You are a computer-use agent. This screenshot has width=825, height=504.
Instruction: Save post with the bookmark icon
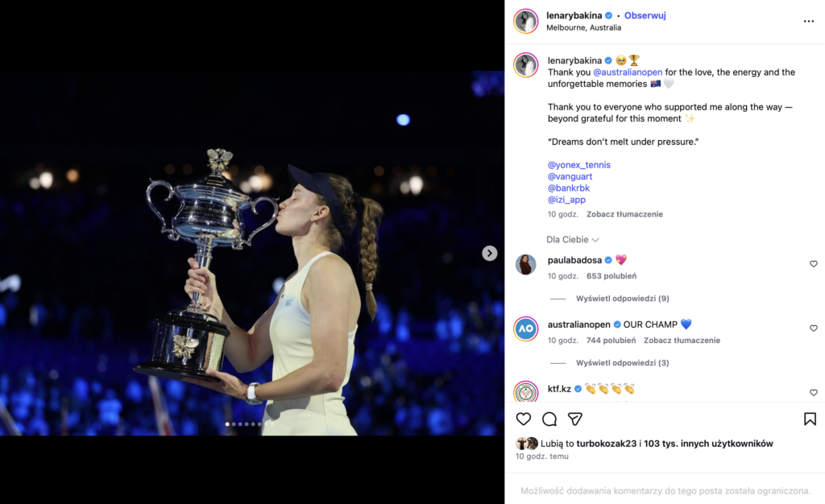click(810, 419)
